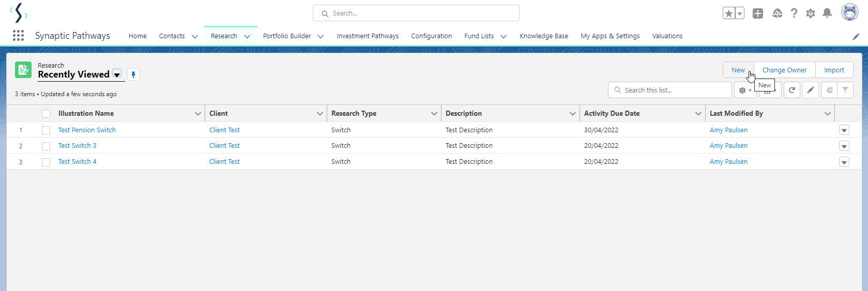Image resolution: width=868 pixels, height=291 pixels.
Task: Open the favorites list dropdown arrow
Action: point(740,13)
